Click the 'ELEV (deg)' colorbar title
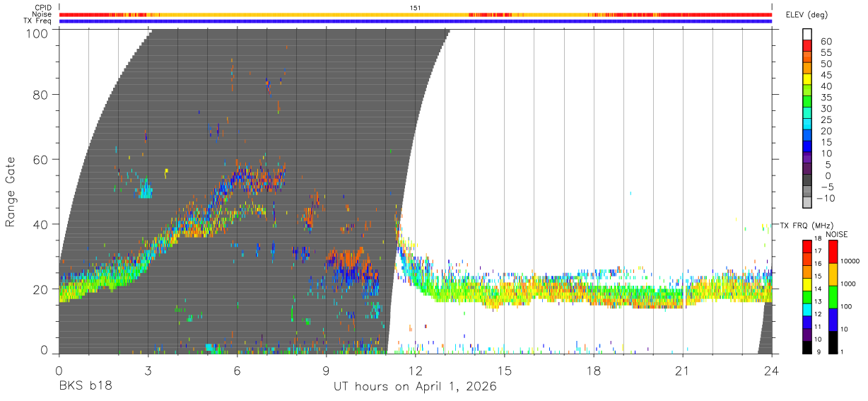Viewport: 868px width, 401px height. click(807, 14)
